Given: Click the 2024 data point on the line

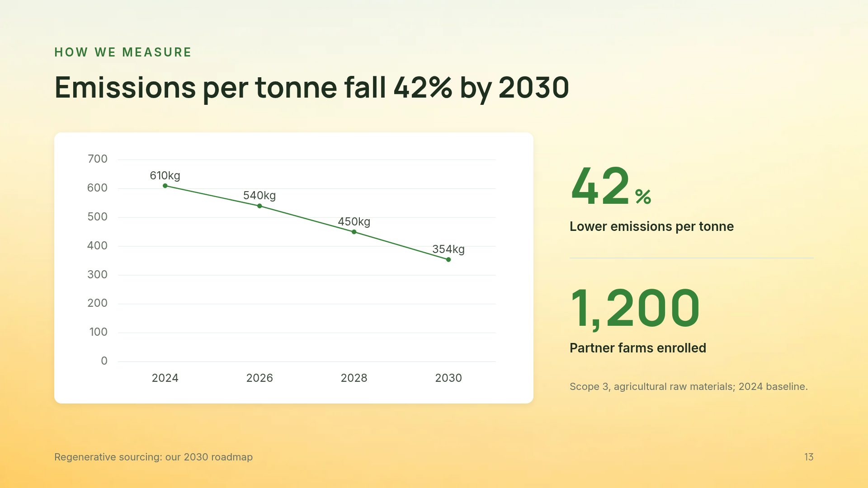Looking at the screenshot, I should [x=165, y=186].
